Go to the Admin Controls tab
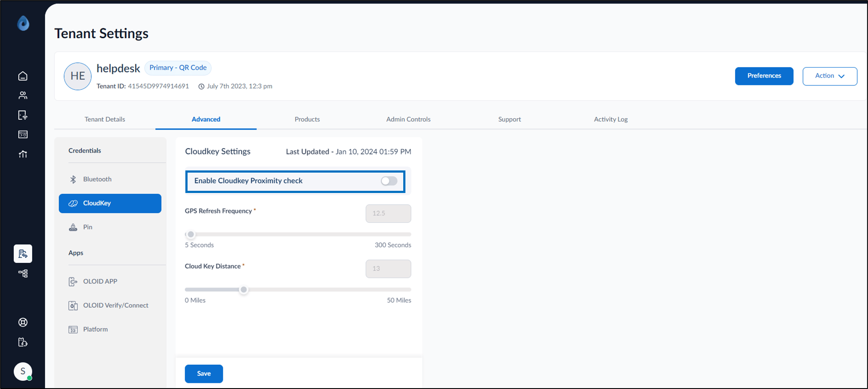 [408, 119]
